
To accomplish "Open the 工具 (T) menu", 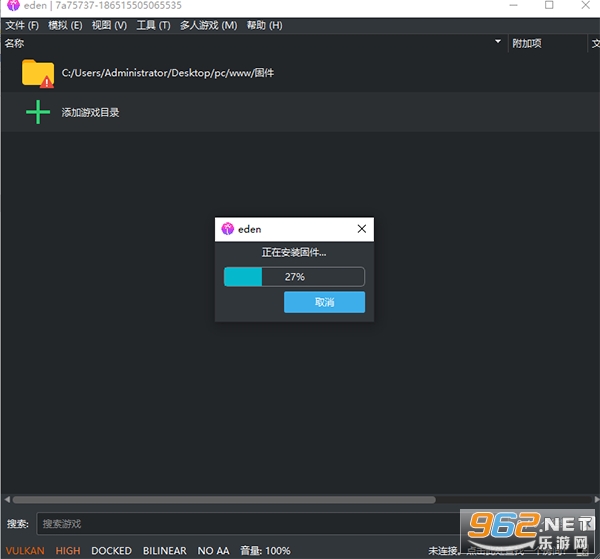I will point(153,25).
